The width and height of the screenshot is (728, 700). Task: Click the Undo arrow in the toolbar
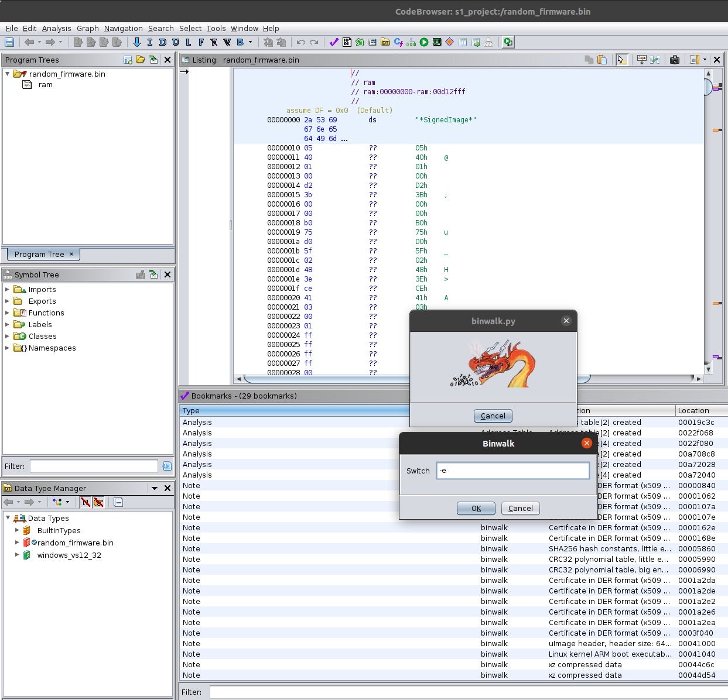300,42
